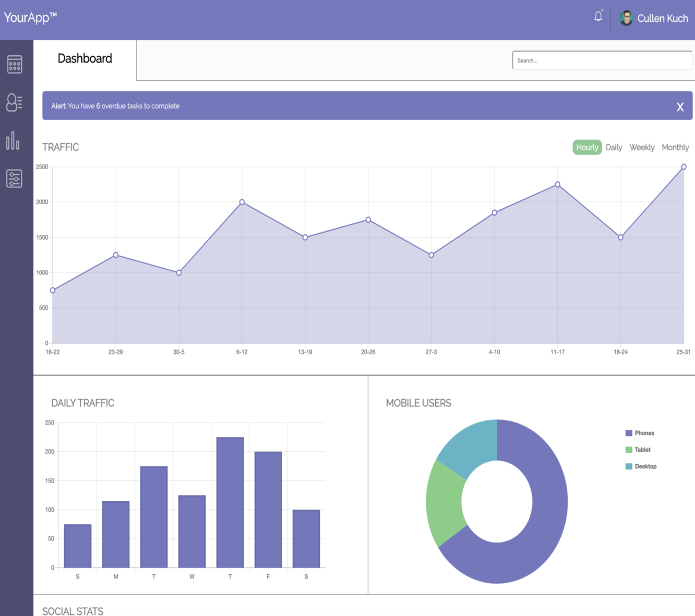Viewport: 695px width, 616px height.
Task: Switch traffic chart to Daily
Action: pyautogui.click(x=614, y=148)
